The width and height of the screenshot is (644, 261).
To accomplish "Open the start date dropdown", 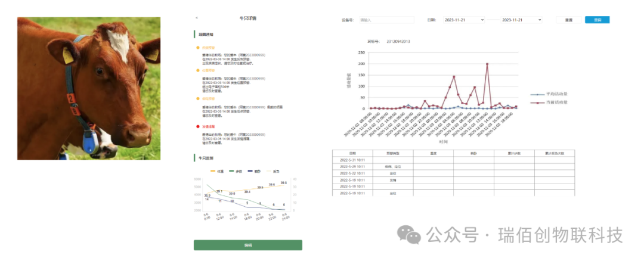I will 463,20.
